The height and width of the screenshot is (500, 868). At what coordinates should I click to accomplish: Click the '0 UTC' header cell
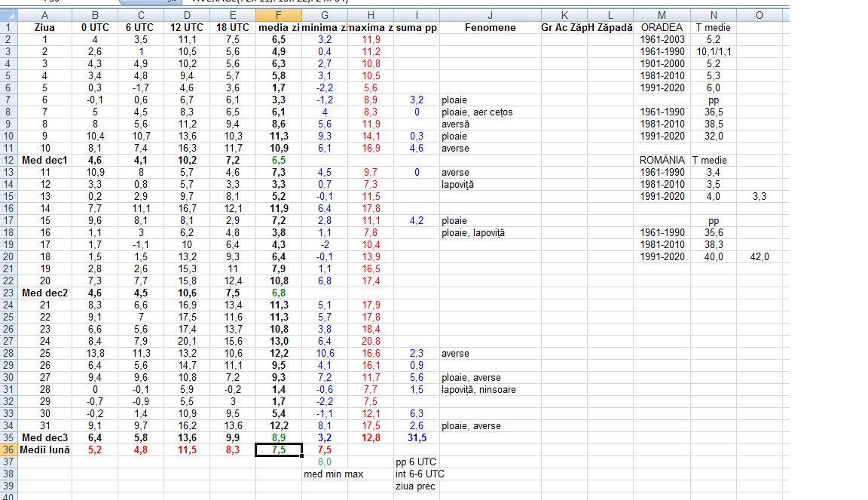pos(95,28)
